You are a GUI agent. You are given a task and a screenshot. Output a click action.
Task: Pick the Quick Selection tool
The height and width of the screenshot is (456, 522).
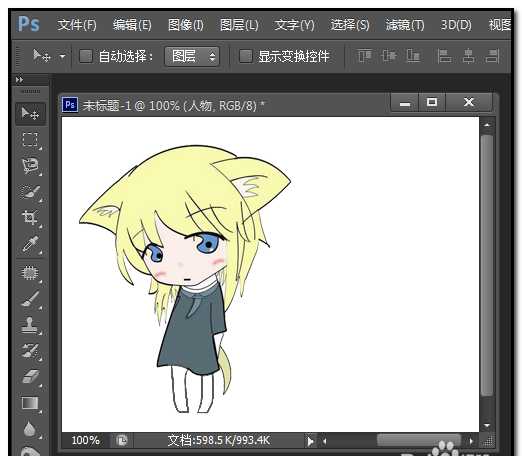click(30, 192)
